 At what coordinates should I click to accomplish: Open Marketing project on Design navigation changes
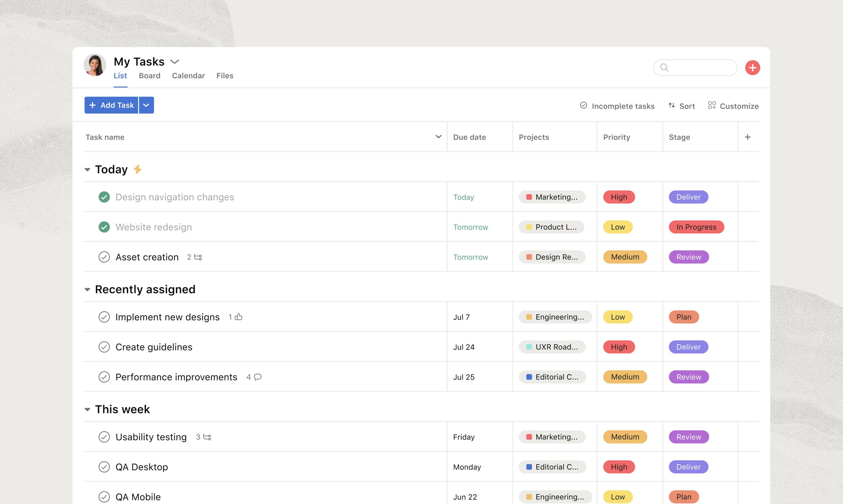(x=552, y=197)
